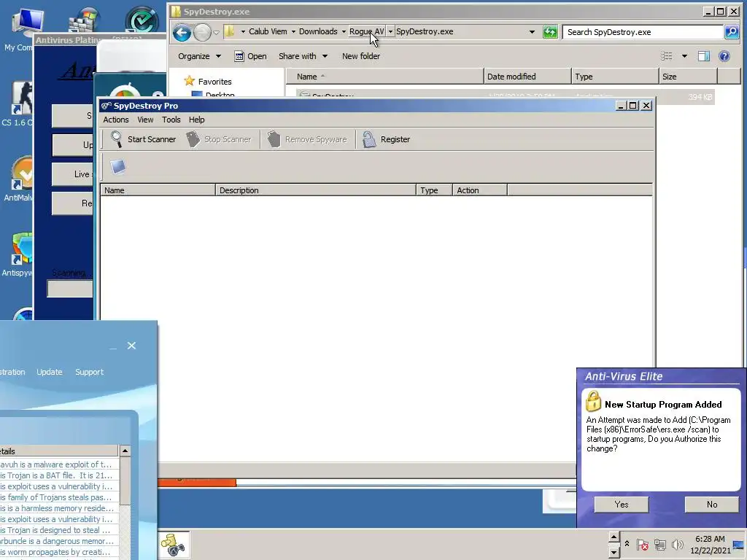
Task: Expand the view options dropdown arrow
Action: 684,56
